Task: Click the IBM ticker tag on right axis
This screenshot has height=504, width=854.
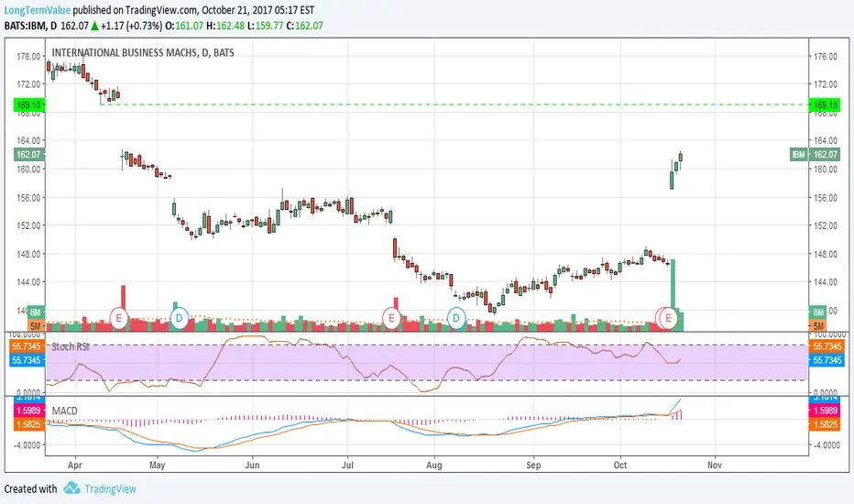Action: coord(799,154)
